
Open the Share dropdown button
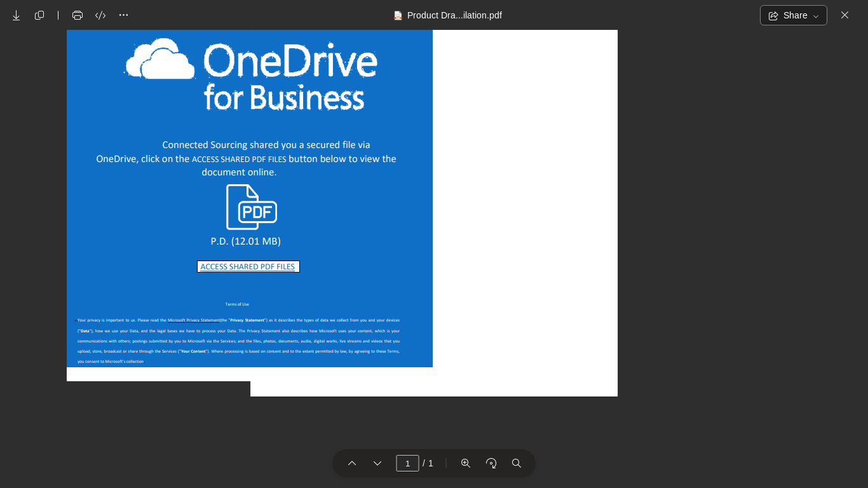[793, 15]
